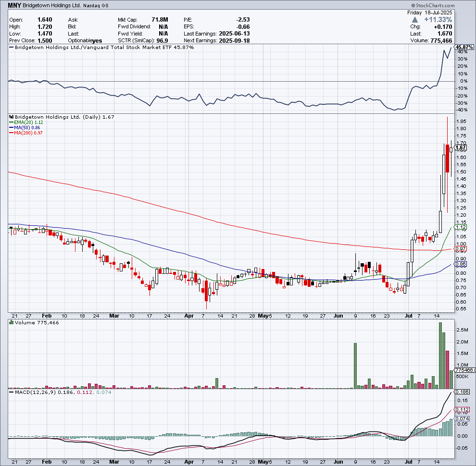Click the Chg value +0.170
476x466 pixels.
click(x=443, y=27)
